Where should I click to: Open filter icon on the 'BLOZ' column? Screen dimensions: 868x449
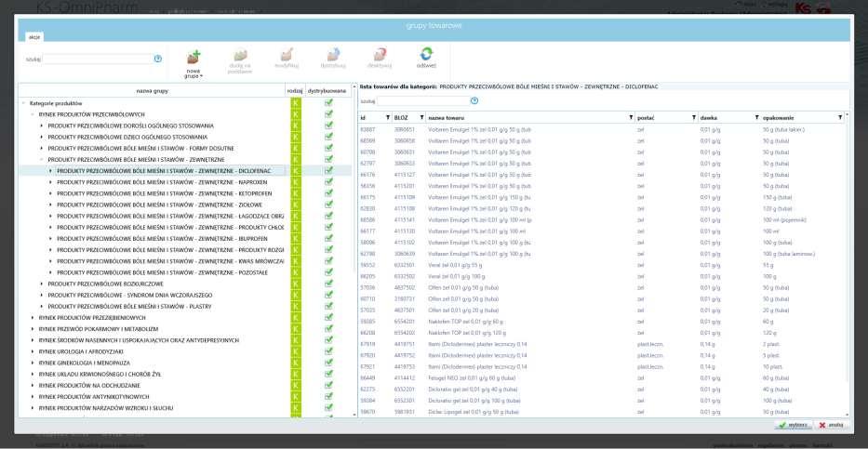(421, 118)
